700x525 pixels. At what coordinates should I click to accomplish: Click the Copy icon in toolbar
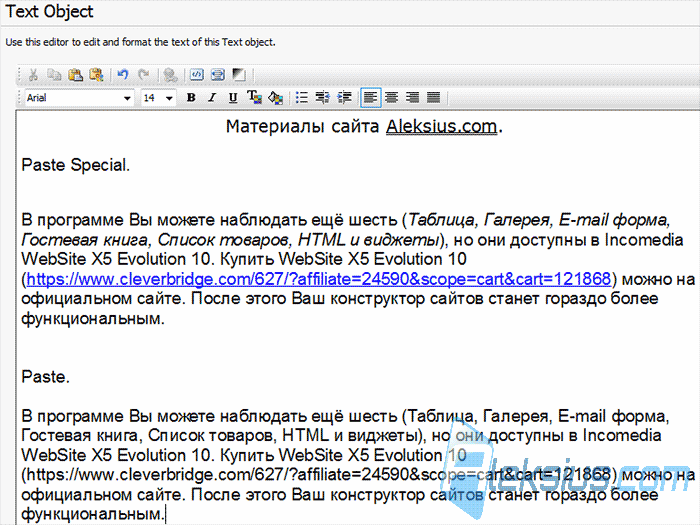pos(54,75)
